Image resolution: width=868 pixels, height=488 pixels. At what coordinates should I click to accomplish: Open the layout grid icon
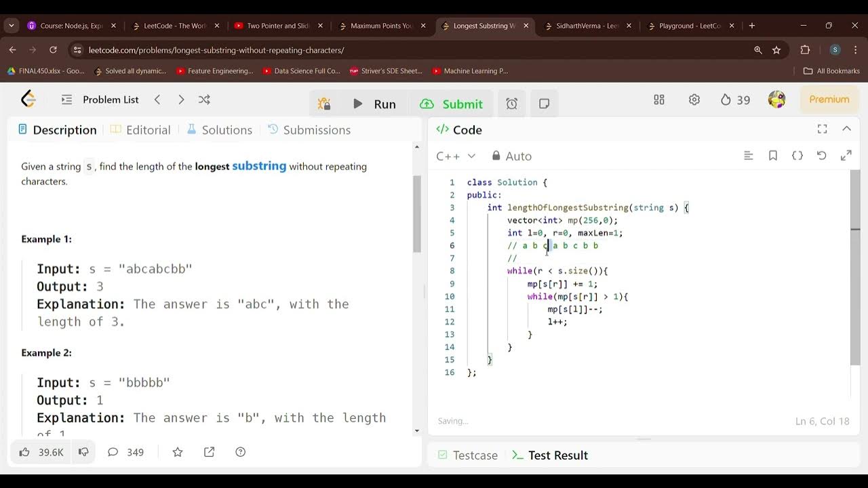point(659,100)
